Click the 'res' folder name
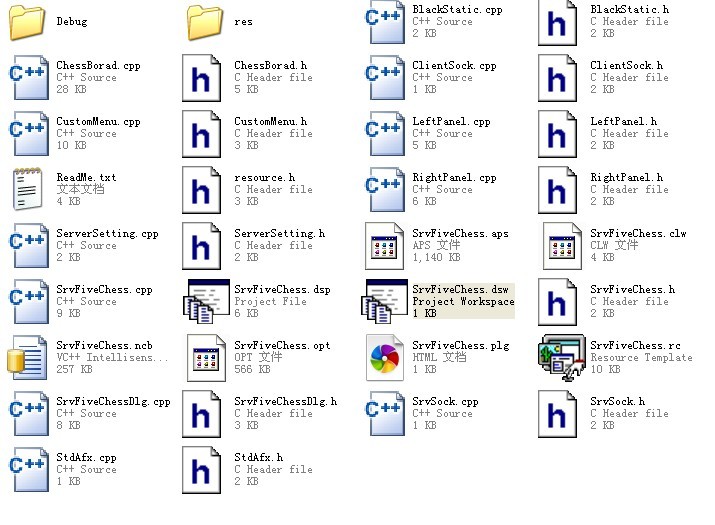 point(243,21)
